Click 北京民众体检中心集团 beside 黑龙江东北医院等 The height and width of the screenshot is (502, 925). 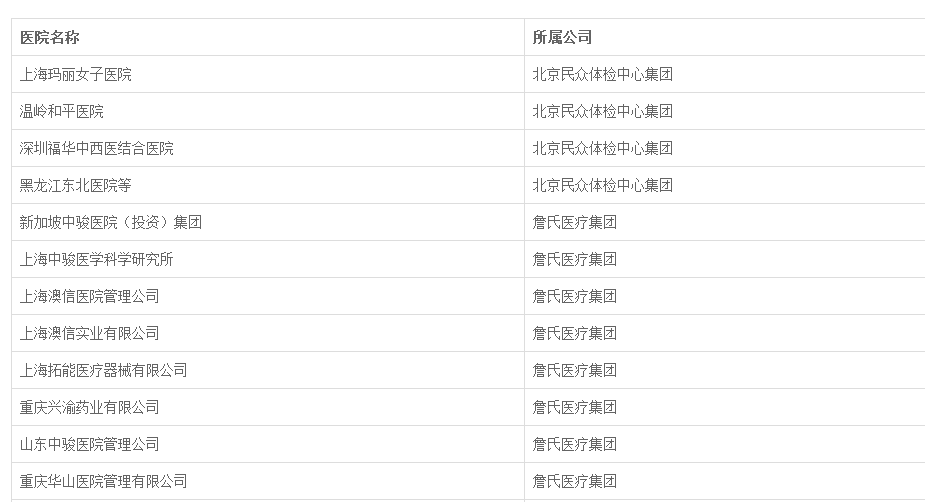point(602,185)
